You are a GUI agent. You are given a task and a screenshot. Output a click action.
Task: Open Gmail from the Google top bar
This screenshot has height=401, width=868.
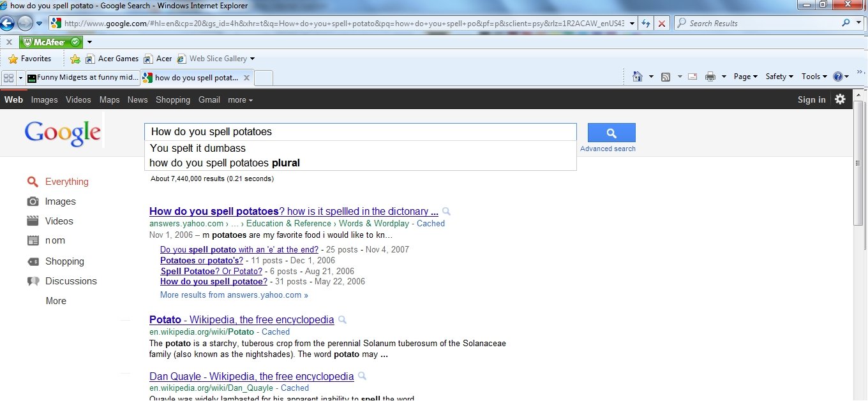[209, 99]
